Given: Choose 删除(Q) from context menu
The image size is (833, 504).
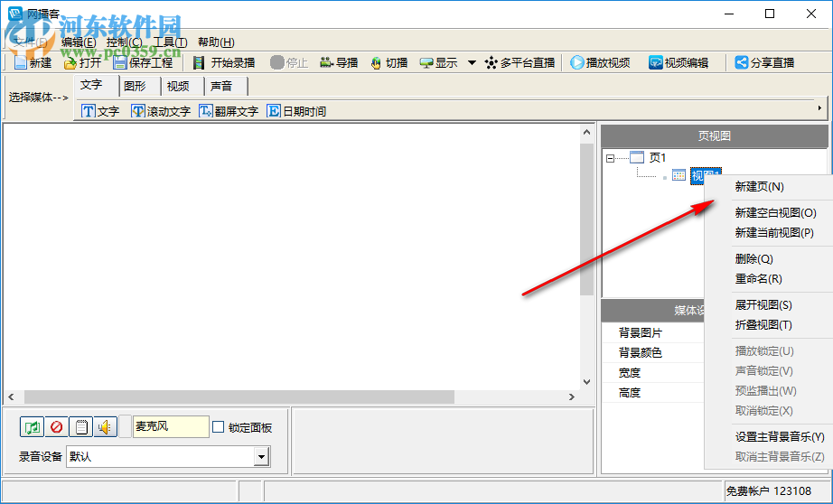Looking at the screenshot, I should [768, 259].
